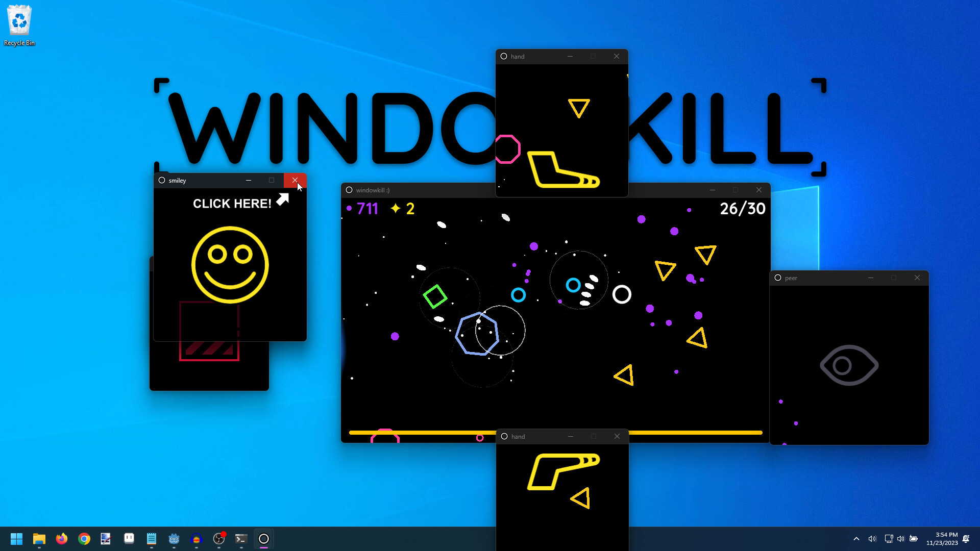
Task: Open File Explorer from the taskbar
Action: [x=39, y=539]
